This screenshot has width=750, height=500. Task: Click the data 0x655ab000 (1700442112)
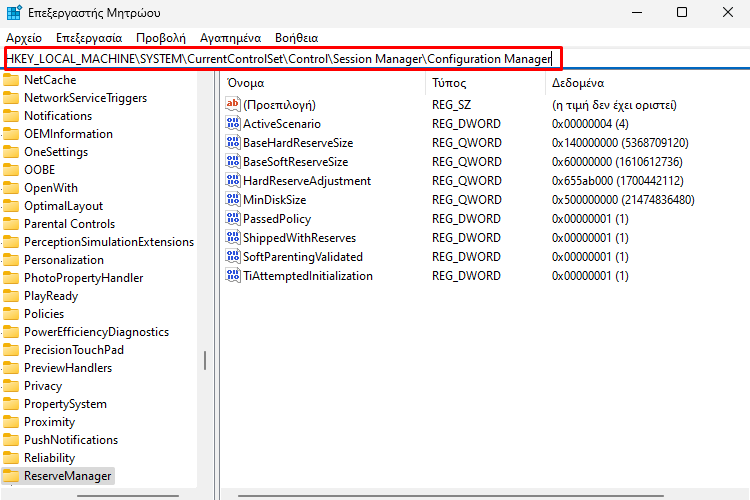click(x=618, y=181)
